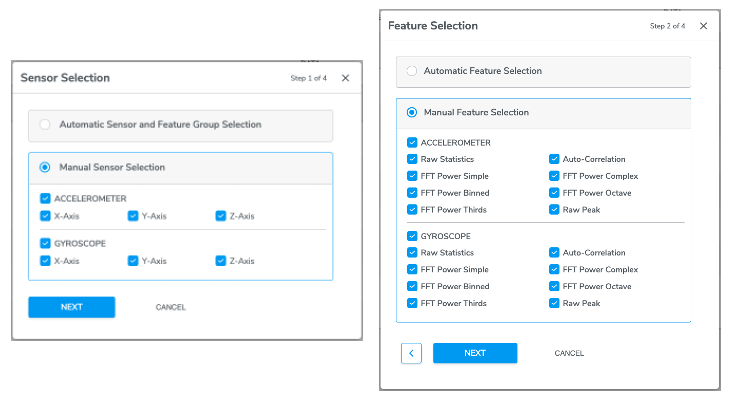Image resolution: width=730 pixels, height=400 pixels.
Task: Close the Sensor Selection dialog
Action: 345,78
